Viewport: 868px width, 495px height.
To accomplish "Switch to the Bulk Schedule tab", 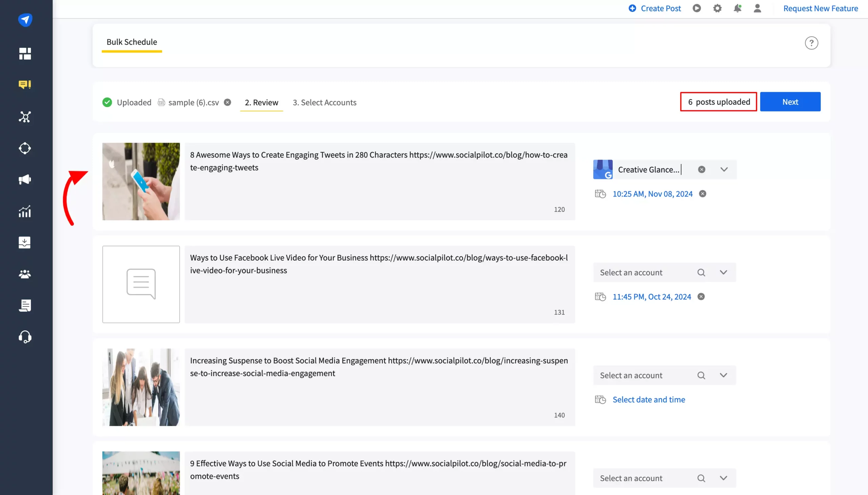I will coord(132,42).
